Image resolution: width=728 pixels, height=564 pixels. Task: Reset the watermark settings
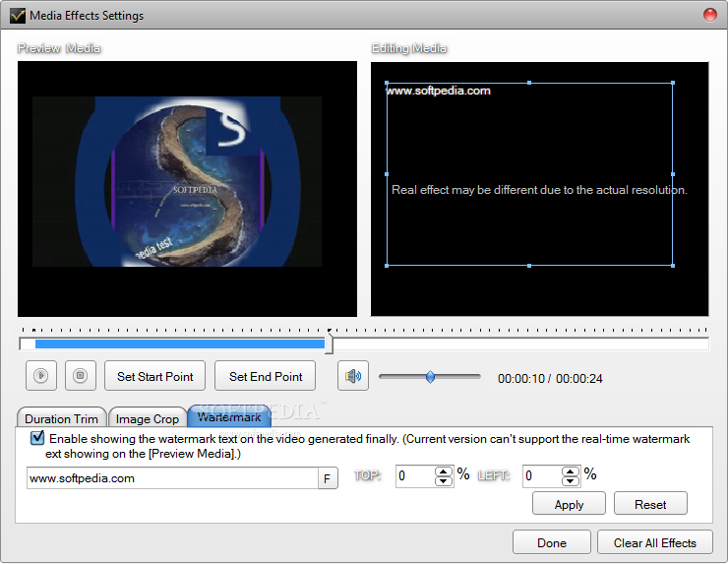tap(650, 504)
